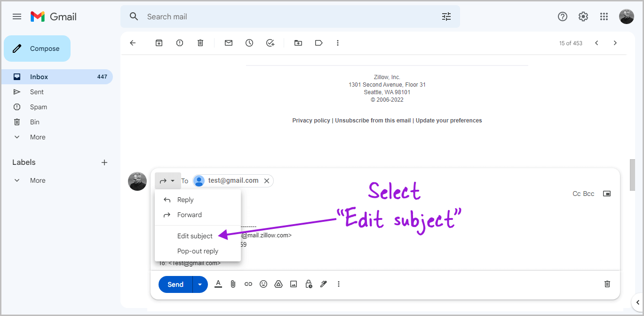Snooze this email
Viewport: 644px width, 316px height.
pos(249,43)
